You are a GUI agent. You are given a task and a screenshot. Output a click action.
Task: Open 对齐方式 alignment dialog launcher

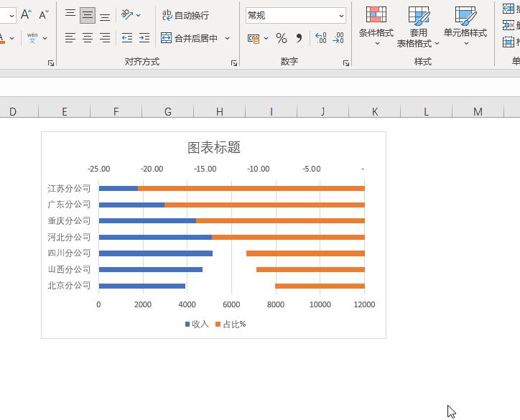pos(234,63)
